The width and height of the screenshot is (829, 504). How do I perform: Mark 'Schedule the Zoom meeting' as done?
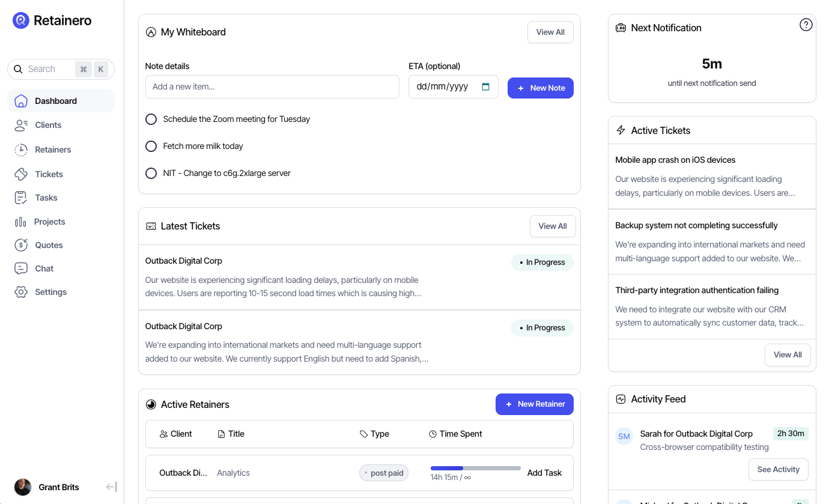point(151,120)
